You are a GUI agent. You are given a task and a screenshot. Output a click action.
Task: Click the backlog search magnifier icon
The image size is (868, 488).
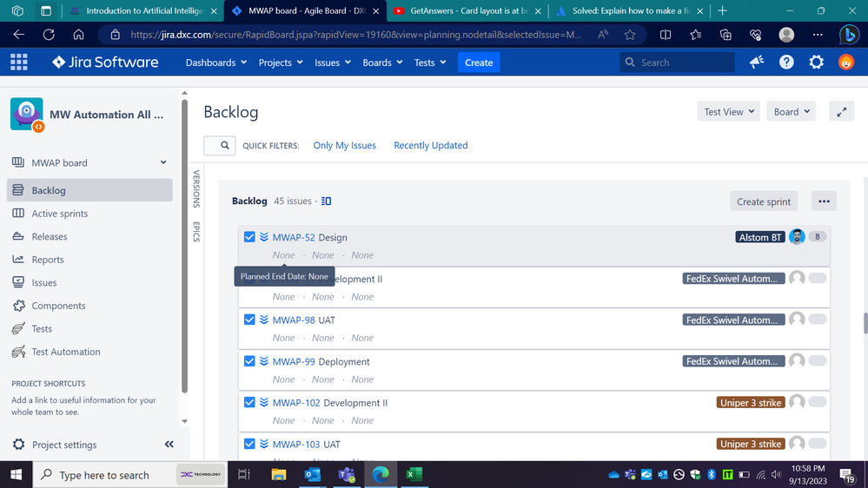pyautogui.click(x=225, y=145)
